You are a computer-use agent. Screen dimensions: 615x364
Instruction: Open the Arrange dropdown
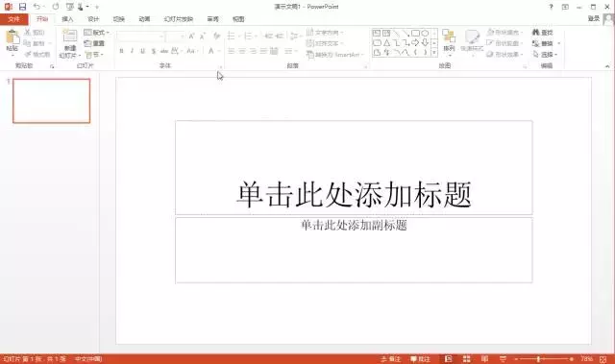click(449, 42)
